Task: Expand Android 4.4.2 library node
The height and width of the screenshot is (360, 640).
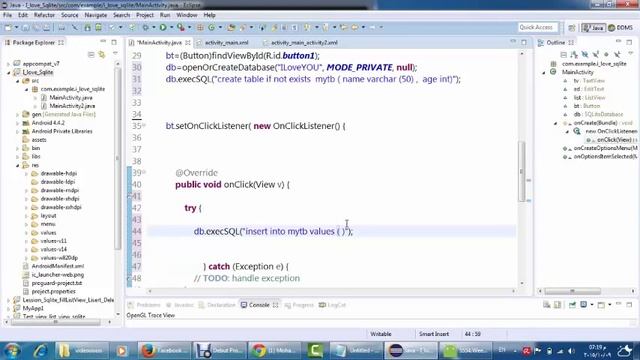Action: 17,123
